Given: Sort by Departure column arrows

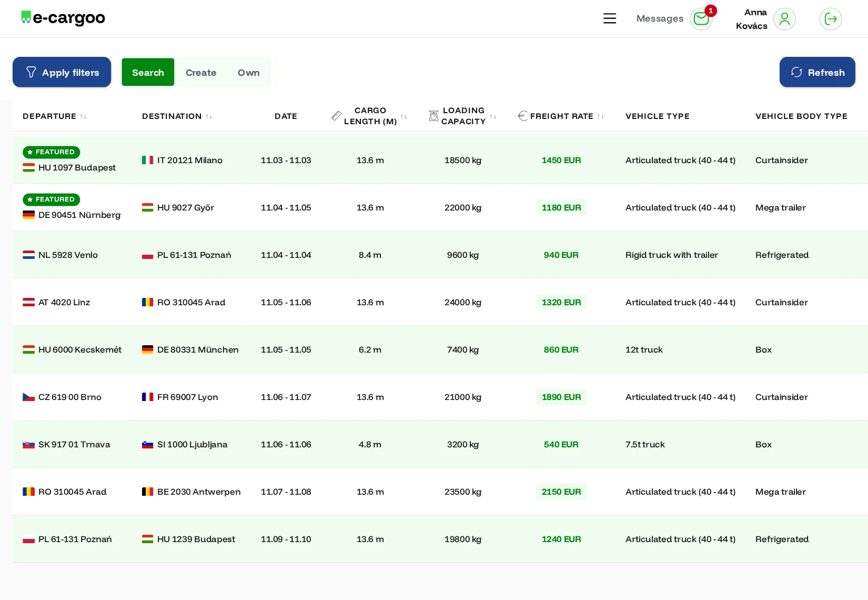Looking at the screenshot, I should [x=83, y=116].
